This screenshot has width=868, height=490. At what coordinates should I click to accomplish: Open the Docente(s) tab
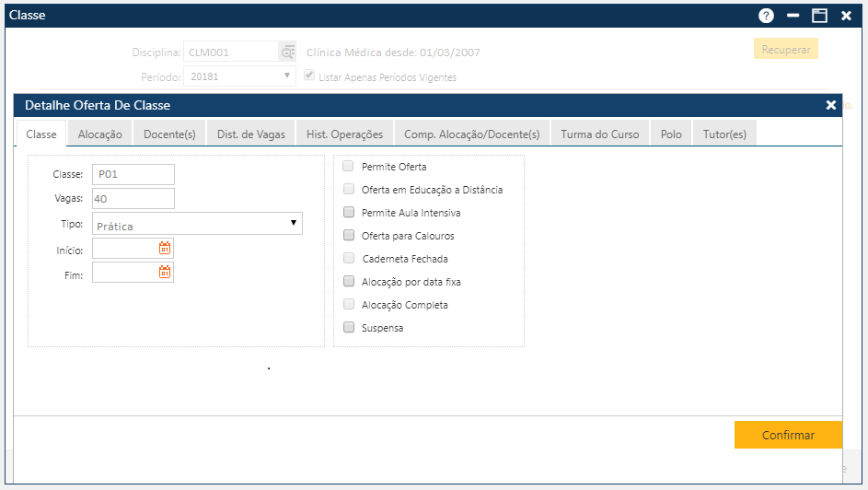[x=169, y=134]
